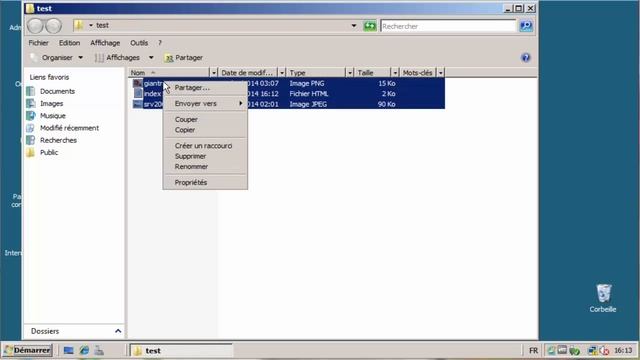Screen dimensions: 640x360
Task: Choose Supprimer in the context menu
Action: coord(205,156)
